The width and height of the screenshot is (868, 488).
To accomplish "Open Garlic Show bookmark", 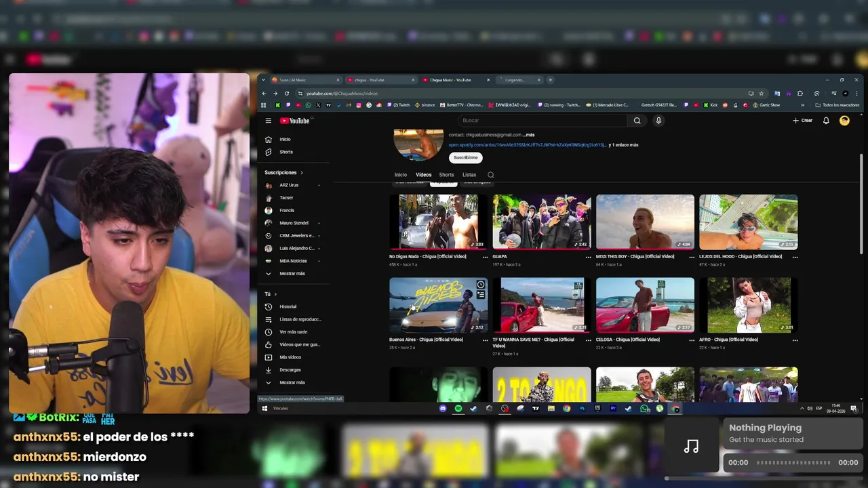I will point(766,105).
